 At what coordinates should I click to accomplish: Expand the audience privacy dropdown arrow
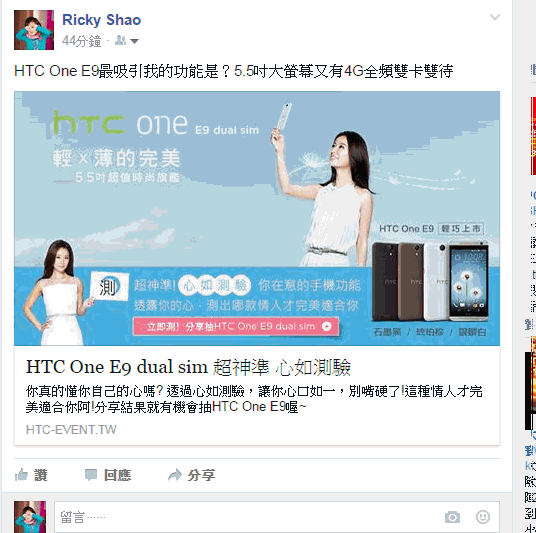(x=134, y=41)
